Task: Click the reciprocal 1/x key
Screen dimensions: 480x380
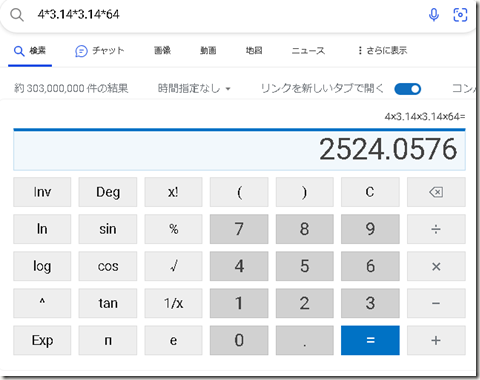Action: (173, 303)
